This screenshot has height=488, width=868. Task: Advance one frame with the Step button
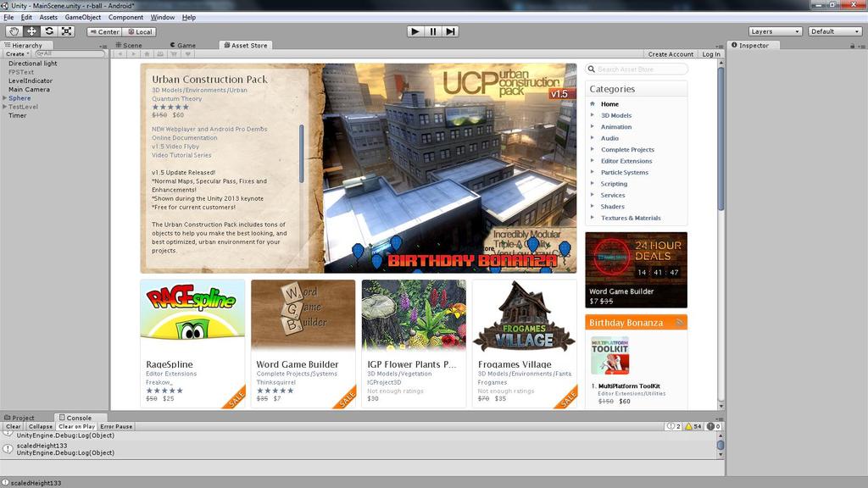451,31
